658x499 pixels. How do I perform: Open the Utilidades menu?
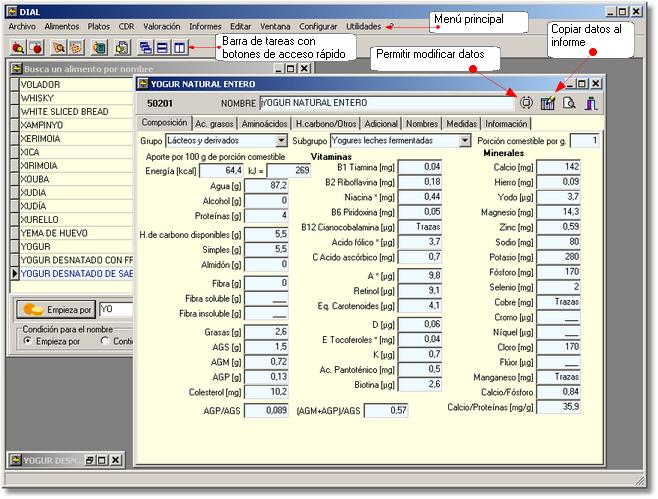pyautogui.click(x=363, y=26)
